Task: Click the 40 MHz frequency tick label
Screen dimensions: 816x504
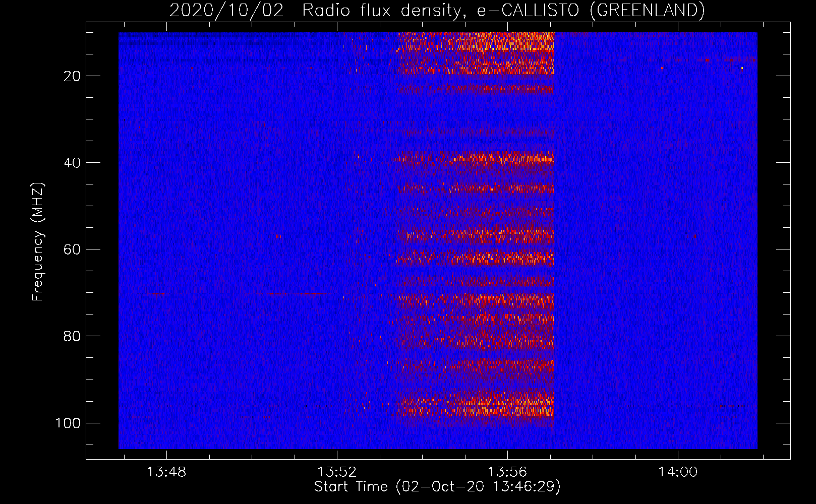Action: 72,163
